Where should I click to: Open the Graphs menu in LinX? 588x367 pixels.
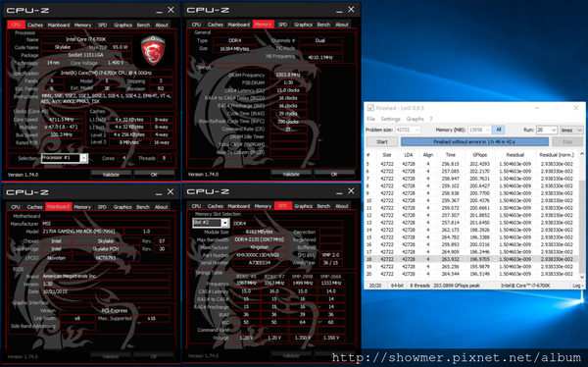(416, 119)
